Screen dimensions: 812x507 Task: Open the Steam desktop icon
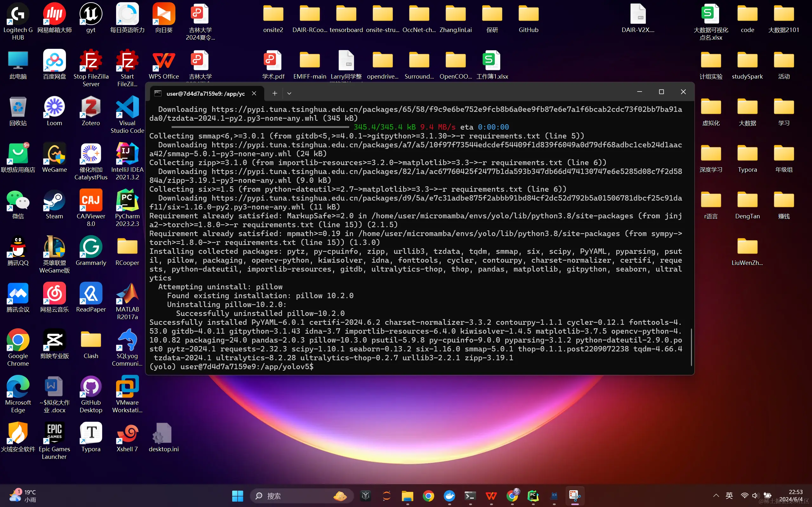(54, 201)
